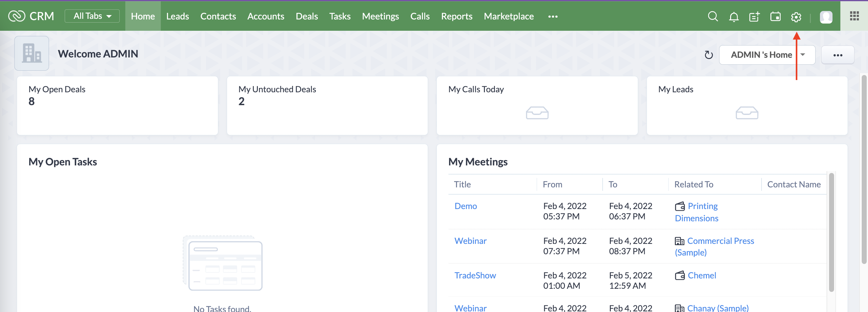Click the main page vertical scrollbar
Screen dimensions: 868x312
[x=864, y=169]
